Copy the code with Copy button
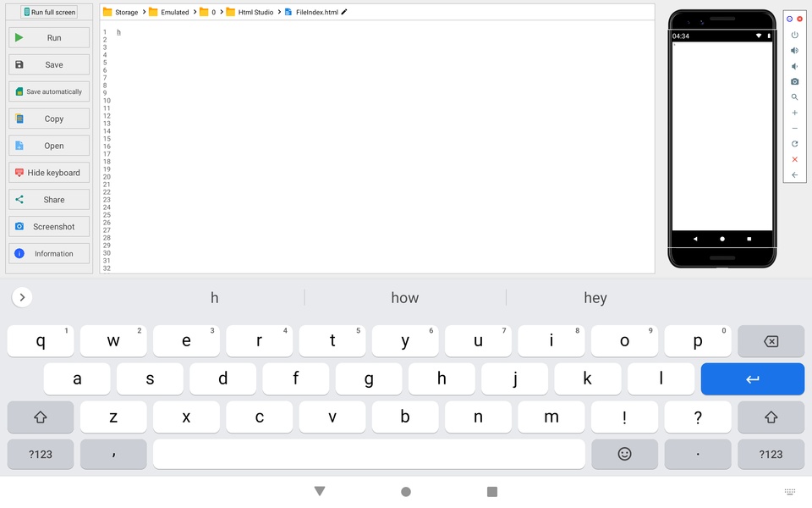 click(49, 119)
